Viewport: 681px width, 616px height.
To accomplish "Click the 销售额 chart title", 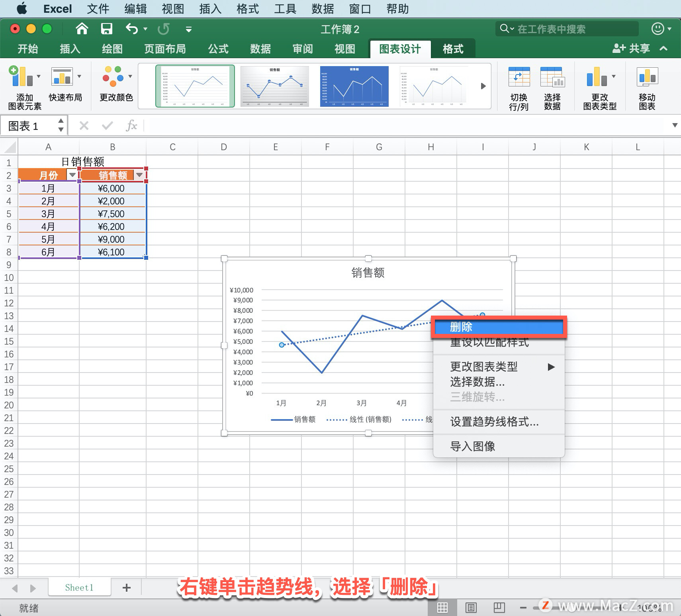I will (x=368, y=273).
